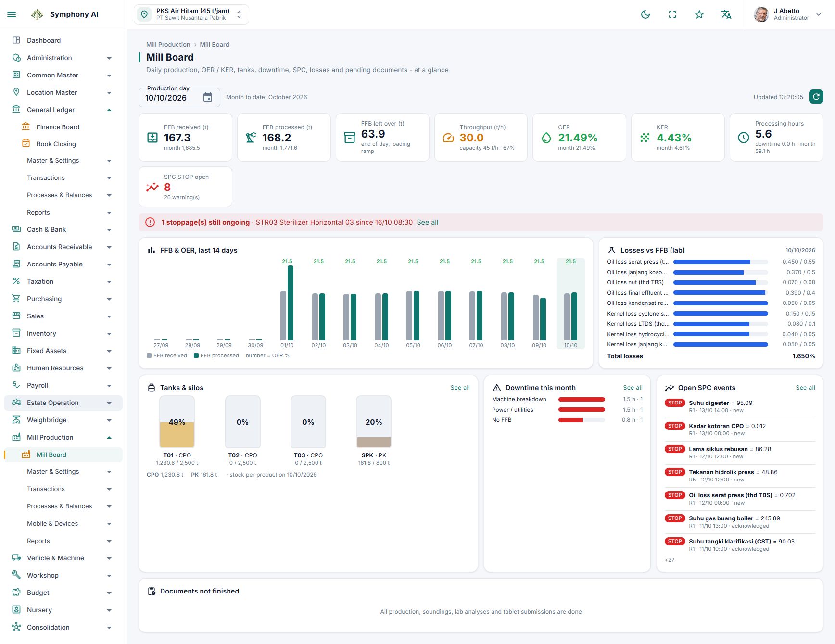
Task: Click the Budget piggy bank icon
Action: 16,593
